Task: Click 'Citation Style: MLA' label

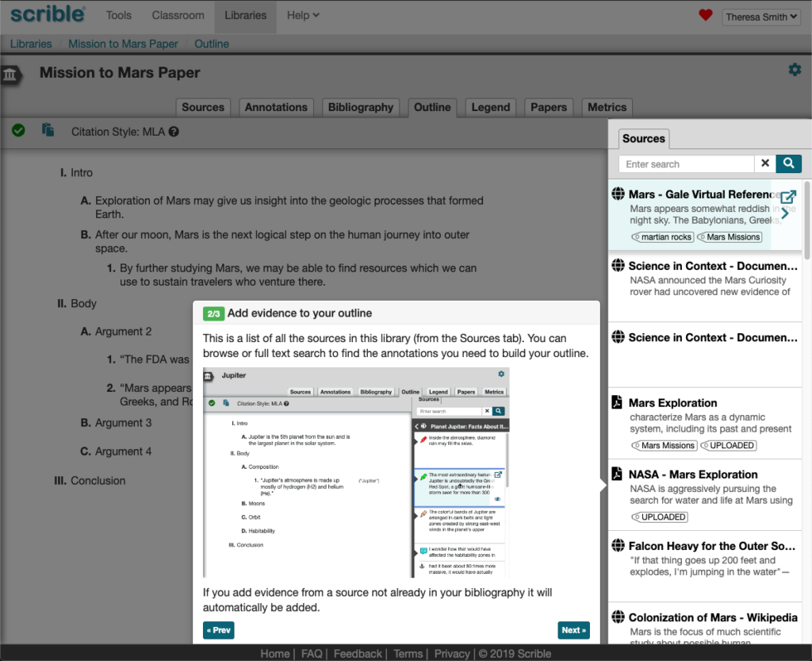Action: [118, 132]
